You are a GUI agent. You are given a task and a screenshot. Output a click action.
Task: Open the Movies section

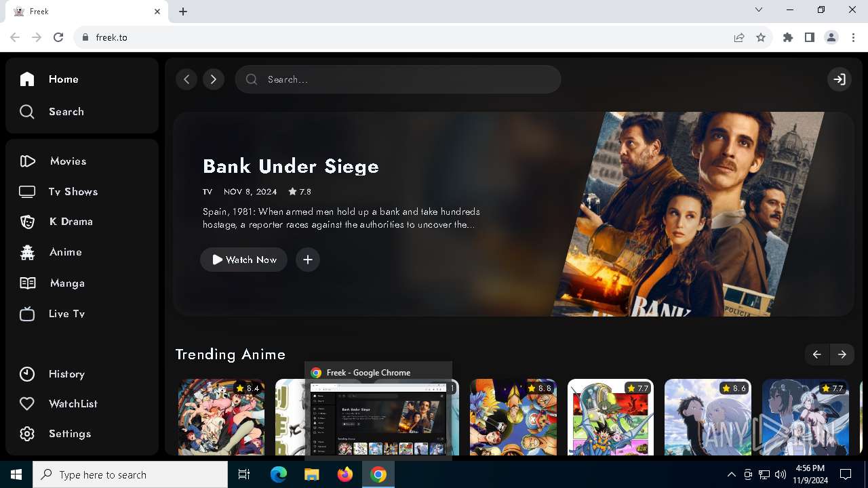[53, 161]
